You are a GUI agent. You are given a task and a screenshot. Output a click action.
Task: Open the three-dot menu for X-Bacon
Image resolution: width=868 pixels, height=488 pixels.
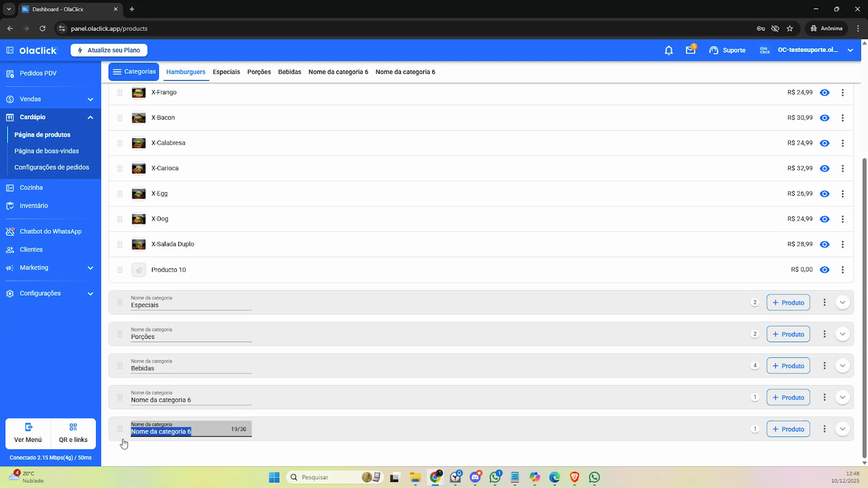843,118
